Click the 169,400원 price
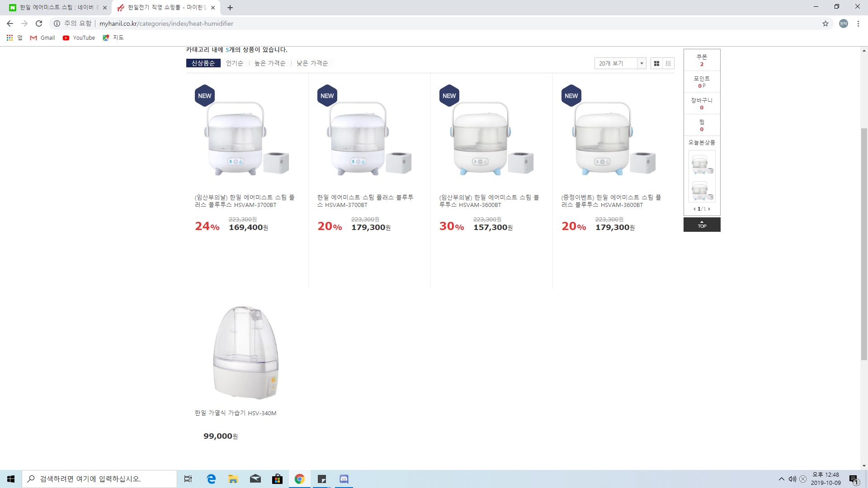 tap(248, 227)
